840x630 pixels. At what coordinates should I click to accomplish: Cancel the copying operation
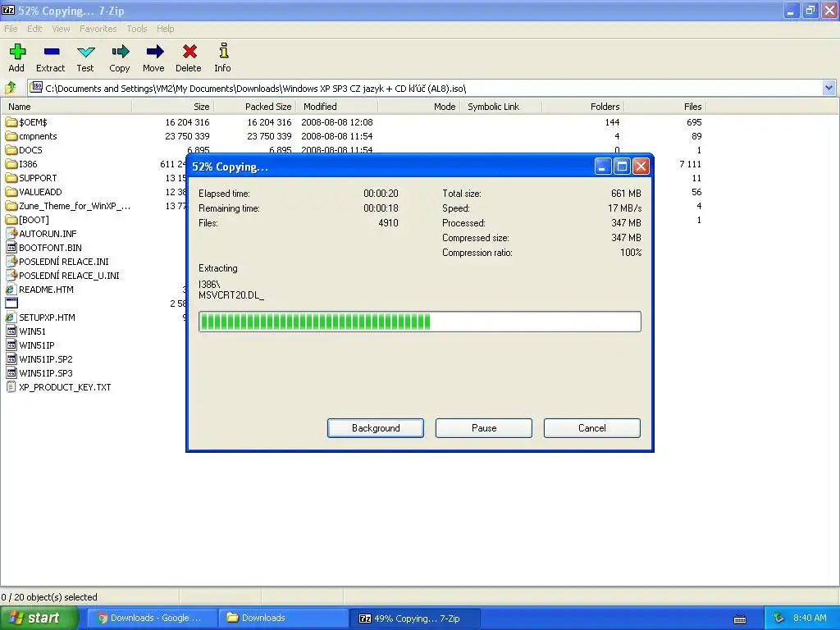pos(592,428)
